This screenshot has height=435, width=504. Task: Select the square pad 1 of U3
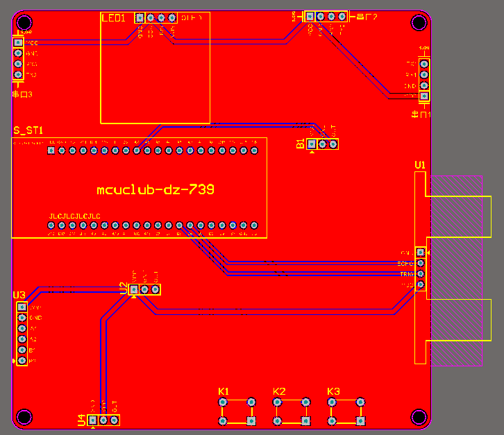(22, 307)
